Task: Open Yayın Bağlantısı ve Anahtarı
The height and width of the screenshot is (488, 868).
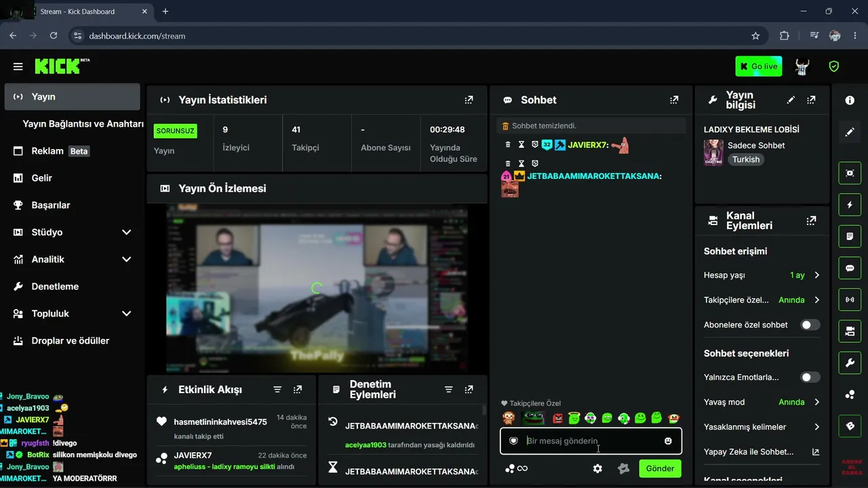Action: (83, 124)
